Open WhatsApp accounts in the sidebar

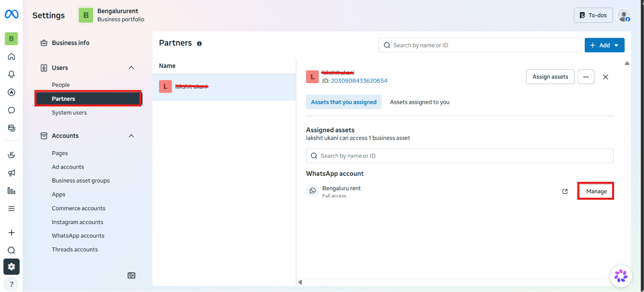coord(78,236)
